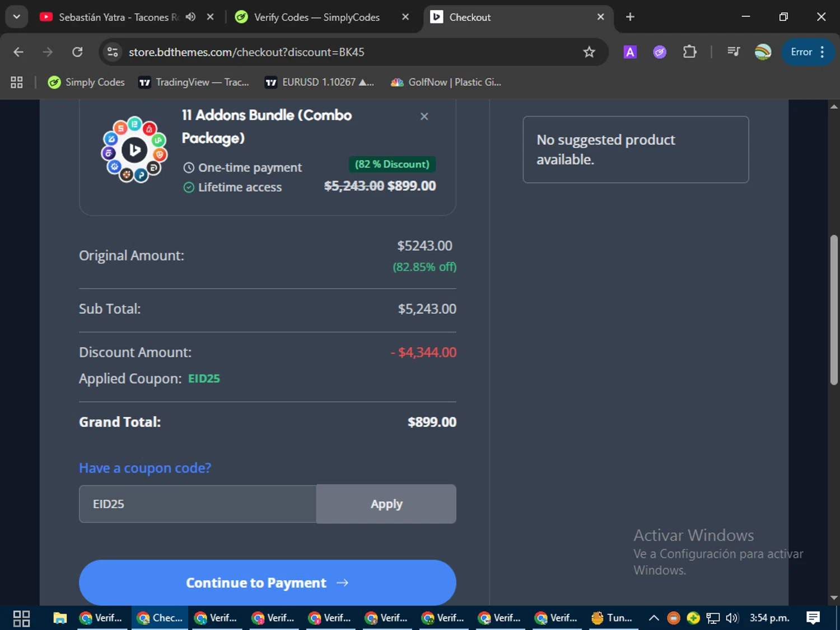Viewport: 840px width, 630px height.
Task: Click the scrollbar up arrow
Action: pyautogui.click(x=834, y=106)
